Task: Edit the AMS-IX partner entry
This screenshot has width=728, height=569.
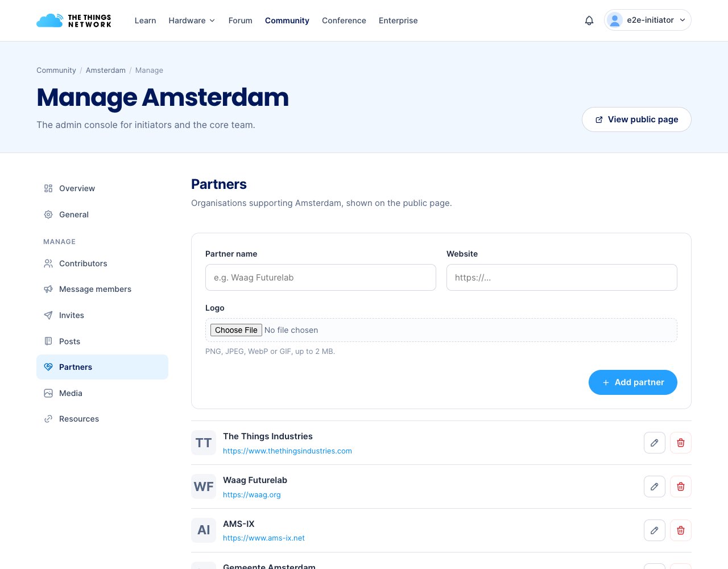Action: pyautogui.click(x=655, y=530)
